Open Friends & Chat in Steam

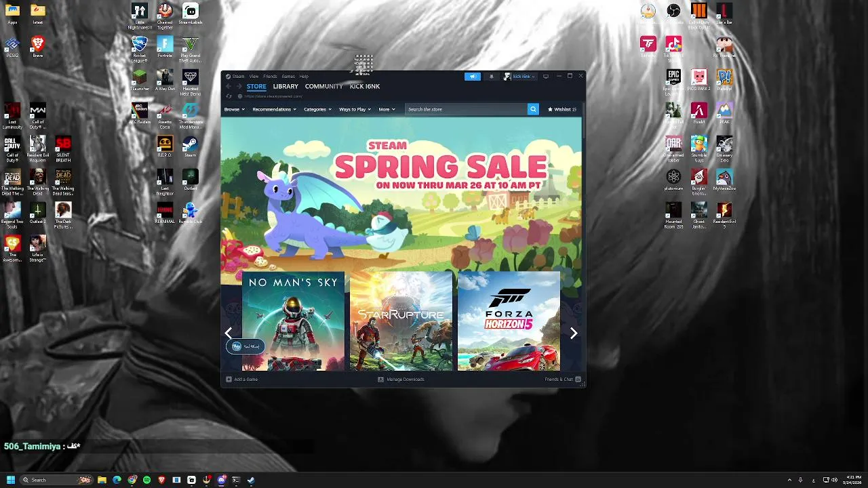tap(563, 380)
